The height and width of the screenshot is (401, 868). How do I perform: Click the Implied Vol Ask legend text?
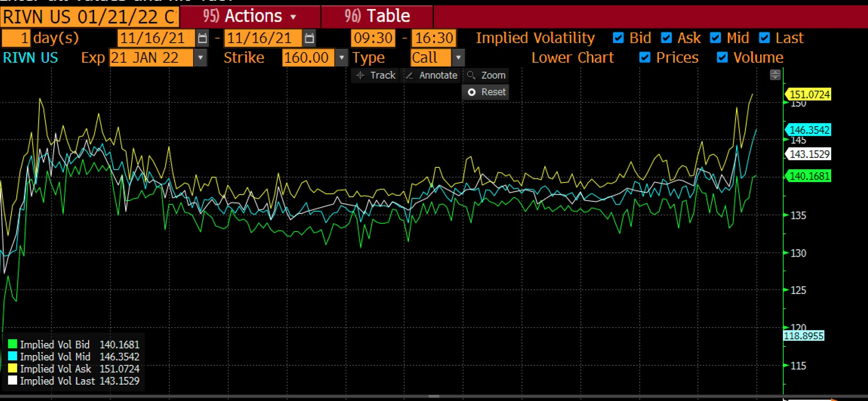[56, 369]
